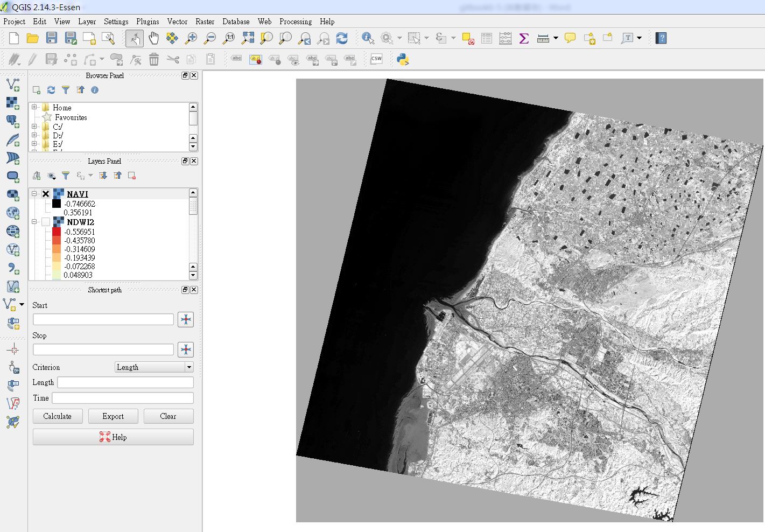The image size is (765, 532).
Task: Open the CSW catalog client icon
Action: 376,59
